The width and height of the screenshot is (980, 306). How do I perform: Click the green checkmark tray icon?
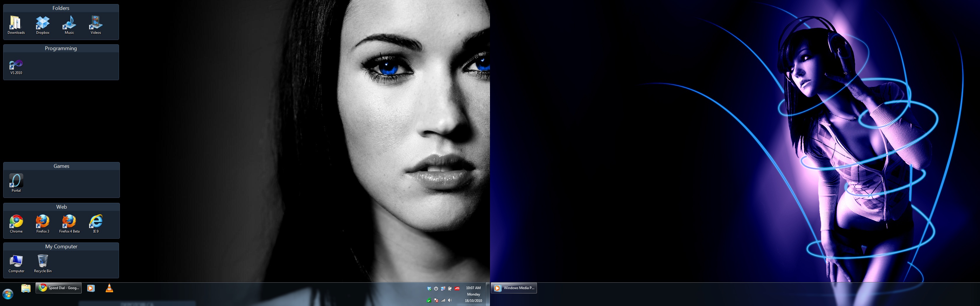tap(429, 300)
